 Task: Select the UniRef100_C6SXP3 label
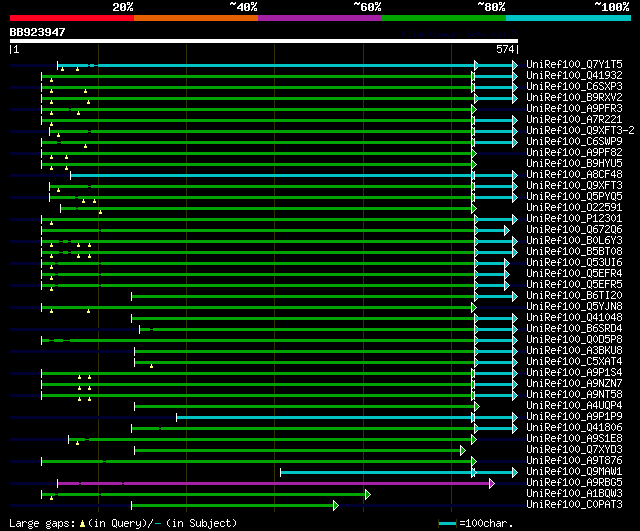point(574,87)
